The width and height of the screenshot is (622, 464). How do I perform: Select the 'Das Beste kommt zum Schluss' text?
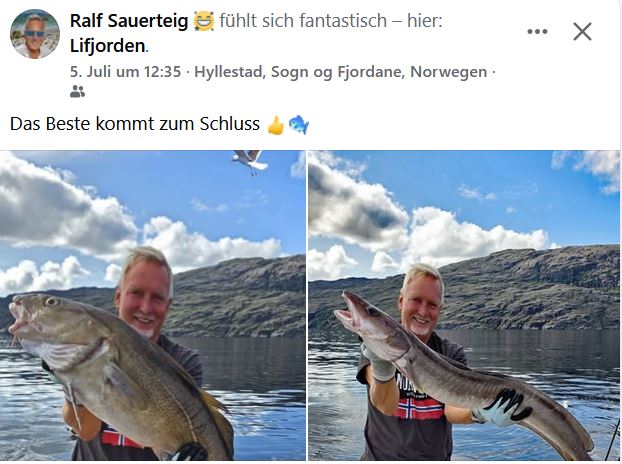(x=134, y=124)
